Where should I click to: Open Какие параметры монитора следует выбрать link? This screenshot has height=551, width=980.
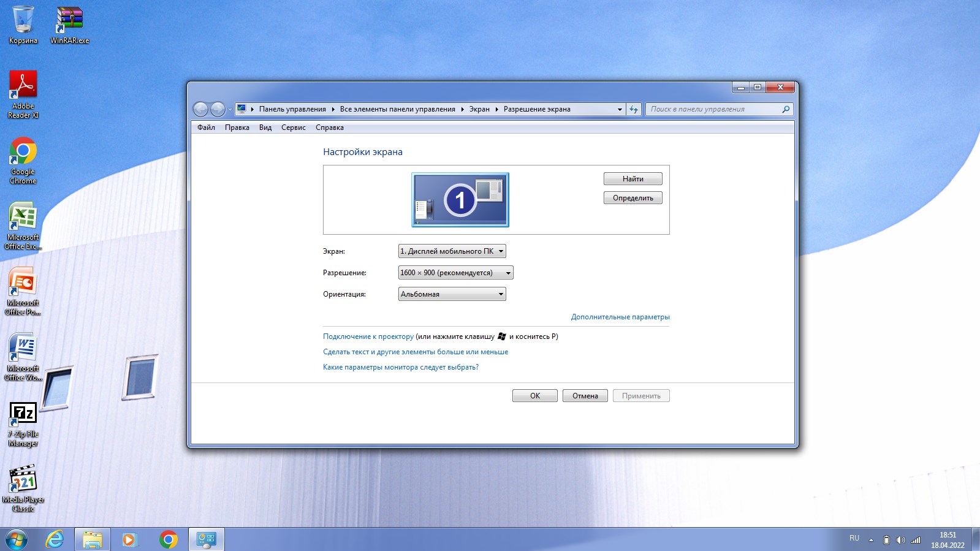coord(401,367)
